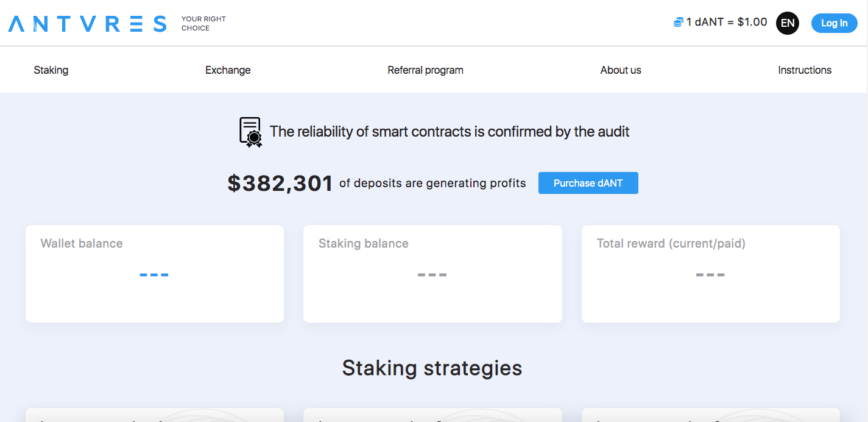Click the YOUR RIGHT CHOICE tagline
Image resolution: width=868 pixels, height=422 pixels.
[x=203, y=23]
